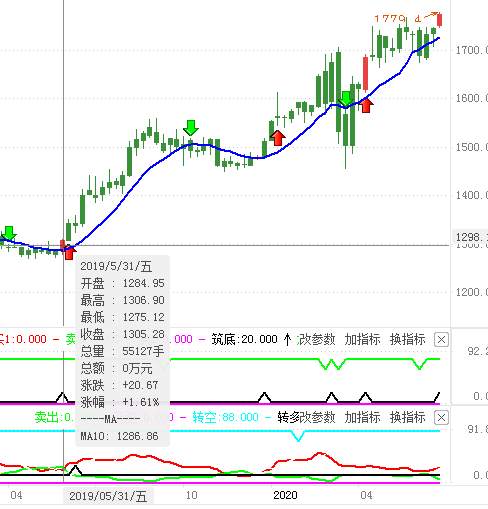This screenshot has height=509, width=488.
Task: Click the 1500 price axis label
Action: 471,147
